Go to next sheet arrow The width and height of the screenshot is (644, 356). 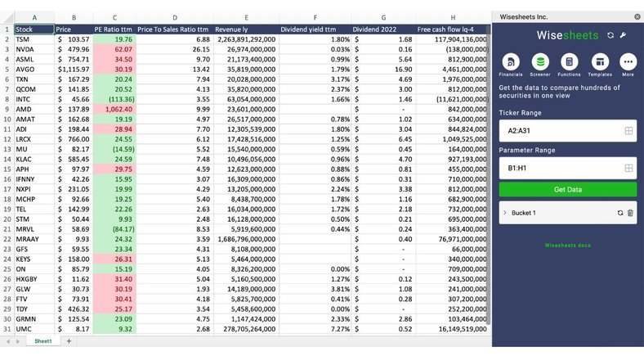pos(18,341)
